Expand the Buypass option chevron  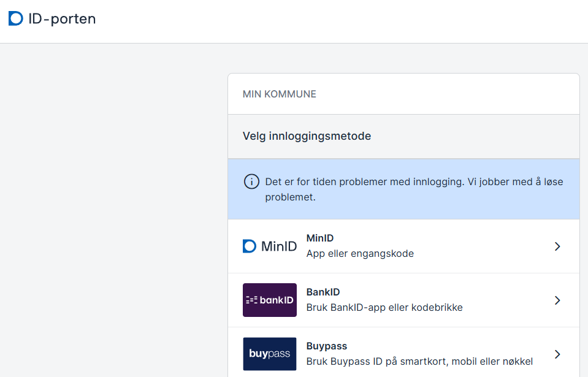(557, 354)
